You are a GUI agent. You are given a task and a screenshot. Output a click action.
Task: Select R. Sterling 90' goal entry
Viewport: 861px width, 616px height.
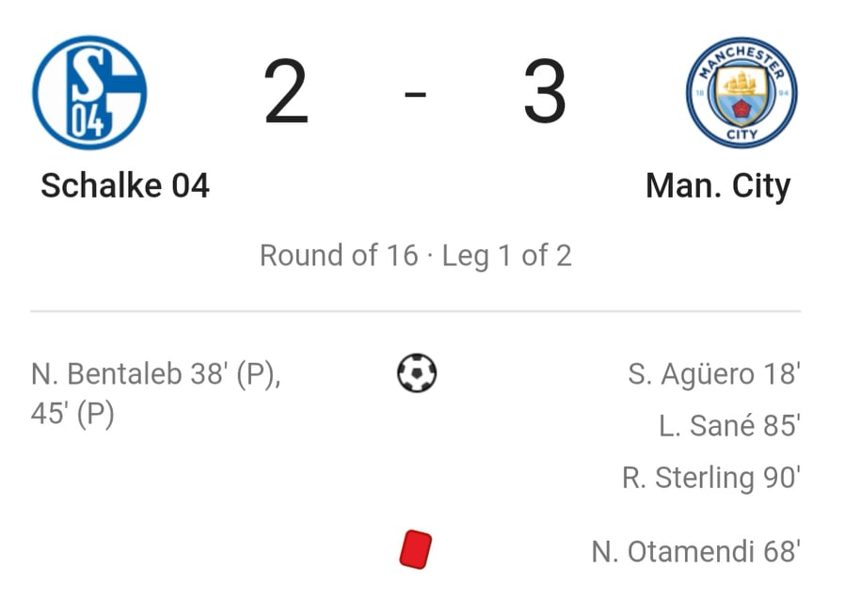click(711, 477)
